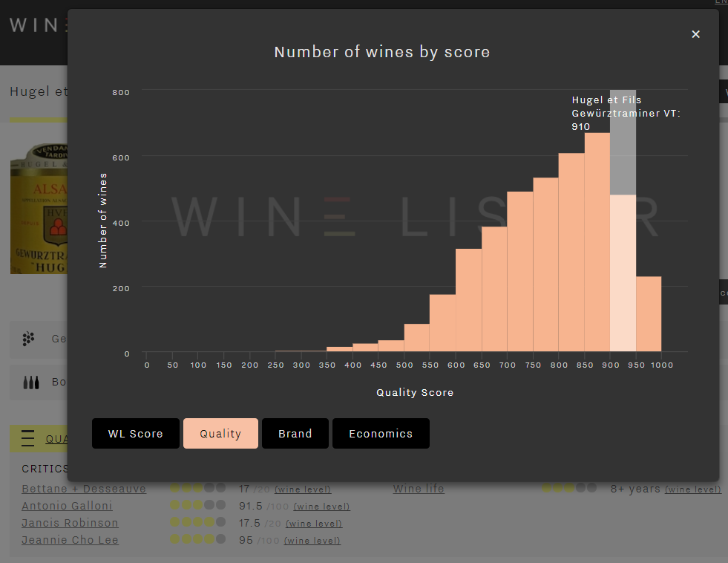Screen dimensions: 728x563
Task: Click the 550-600 histogram bar
Action: [x=442, y=323]
